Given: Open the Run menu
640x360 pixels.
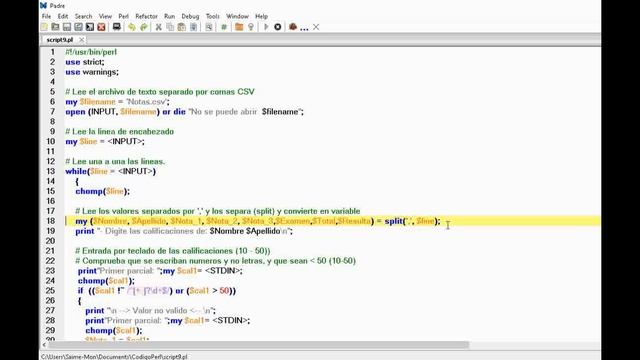Looking at the screenshot, I should [x=169, y=16].
